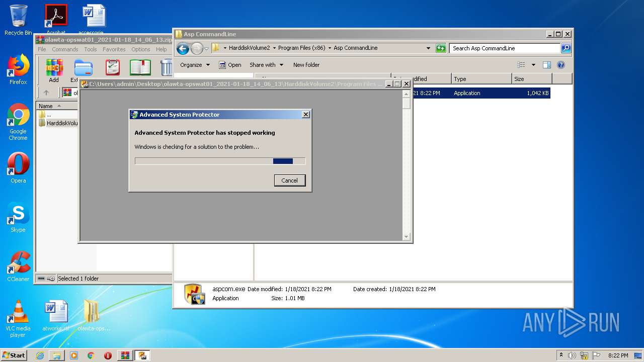The width and height of the screenshot is (644, 362).
Task: Open atworks.rtf document on desktop
Action: [x=56, y=316]
